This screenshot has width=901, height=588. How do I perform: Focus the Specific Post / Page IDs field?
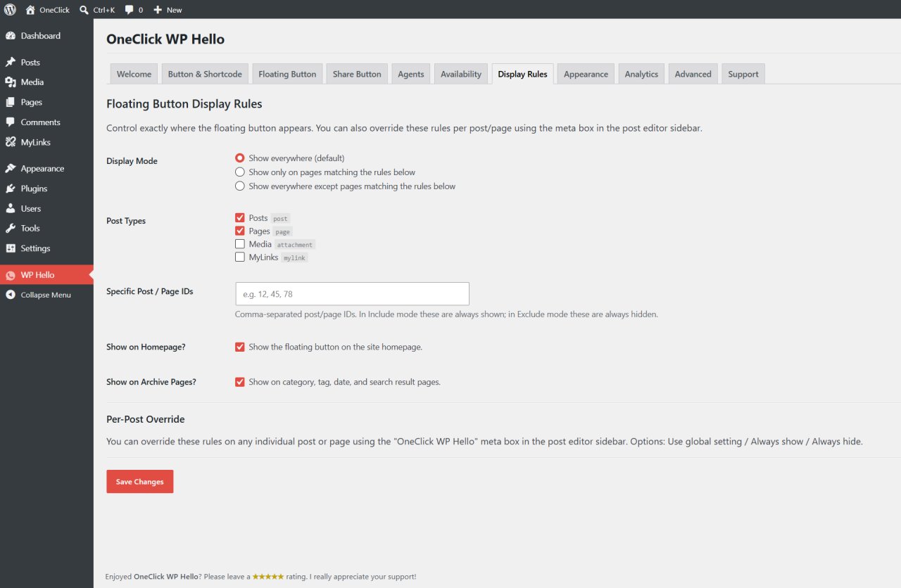352,294
